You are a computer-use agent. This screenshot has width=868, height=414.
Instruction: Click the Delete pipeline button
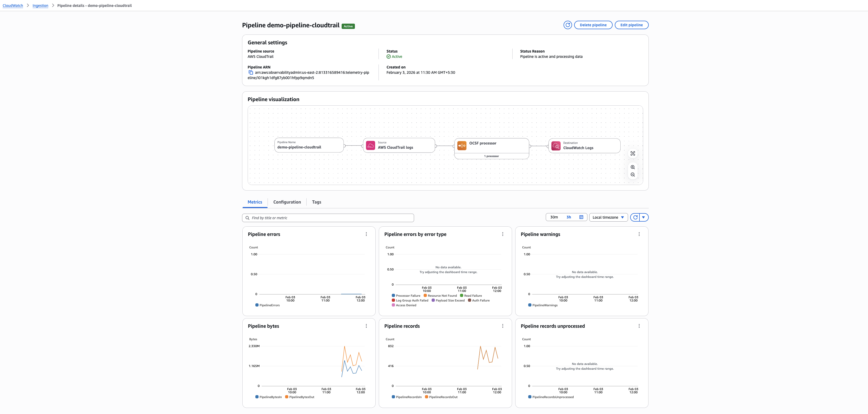(x=593, y=25)
